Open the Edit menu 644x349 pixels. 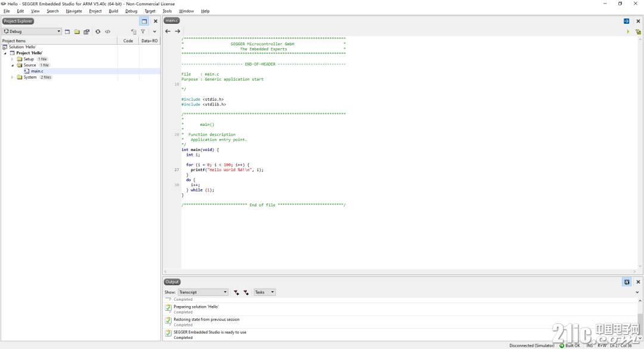click(x=20, y=11)
